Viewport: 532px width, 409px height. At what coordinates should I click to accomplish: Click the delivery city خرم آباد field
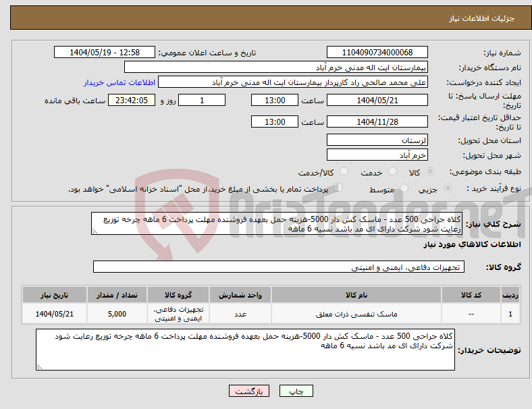click(377, 155)
